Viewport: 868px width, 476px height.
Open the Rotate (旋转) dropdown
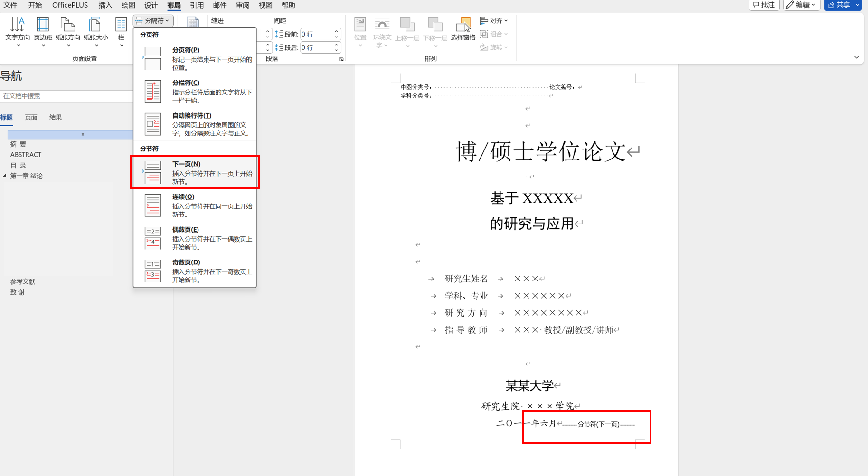(x=494, y=47)
